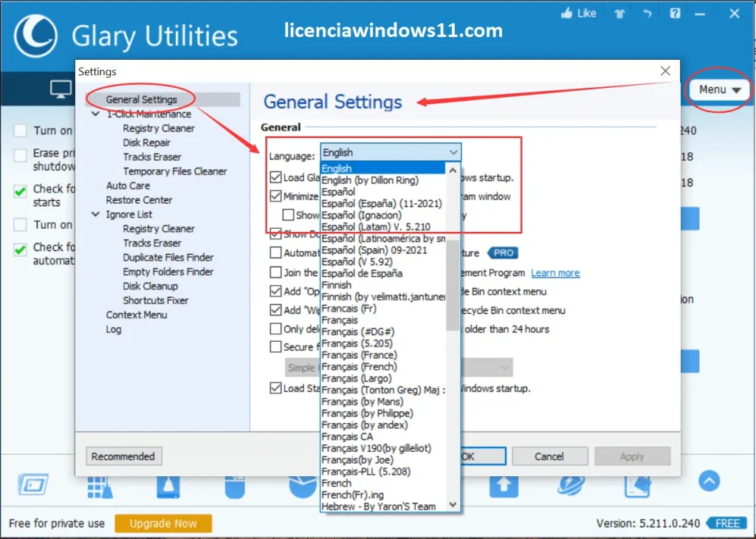Collapse the Ignore List tree node
756x539 pixels.
click(x=95, y=215)
